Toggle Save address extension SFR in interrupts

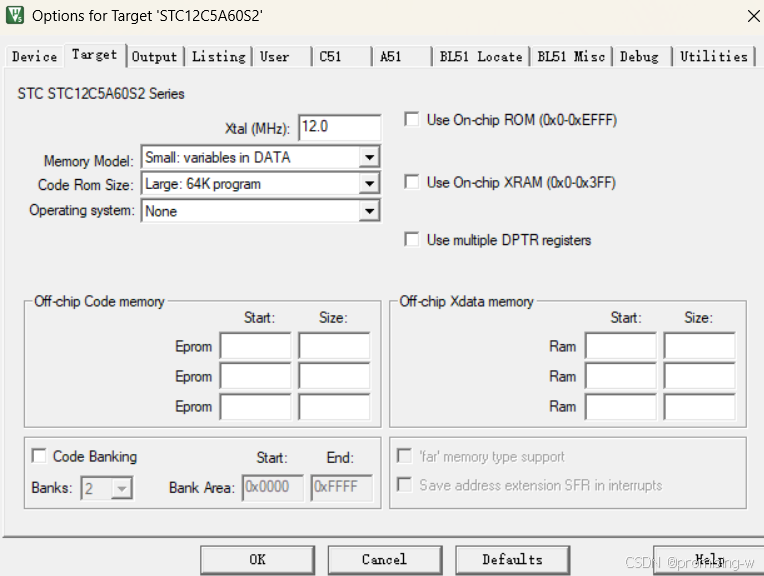coord(404,484)
